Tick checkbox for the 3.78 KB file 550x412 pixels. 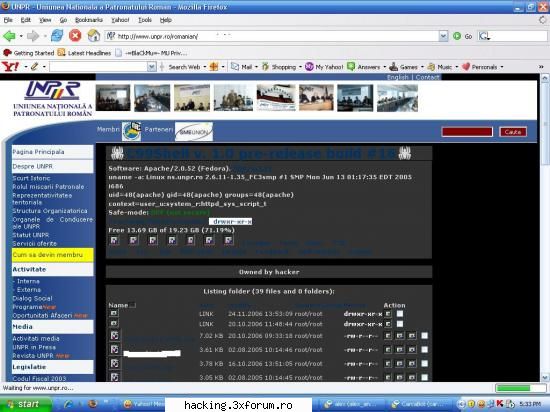point(424,364)
